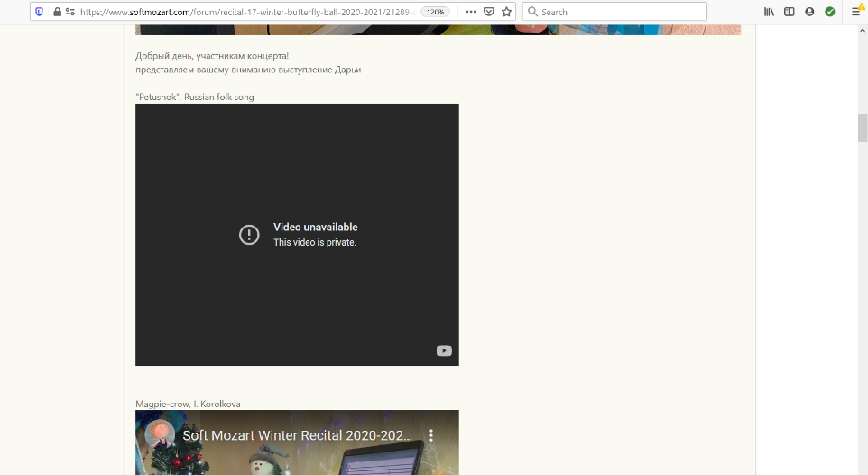Open more options on Winter Recital video
The image size is (868, 475).
pos(431,435)
